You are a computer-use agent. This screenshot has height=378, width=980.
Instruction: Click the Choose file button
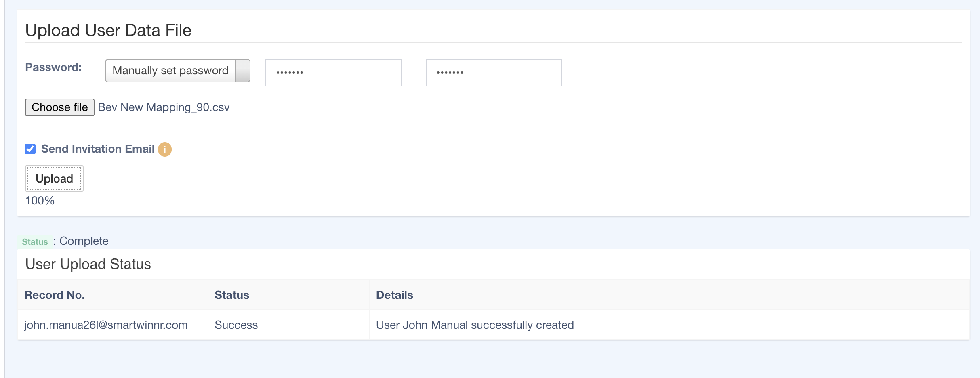click(x=60, y=107)
